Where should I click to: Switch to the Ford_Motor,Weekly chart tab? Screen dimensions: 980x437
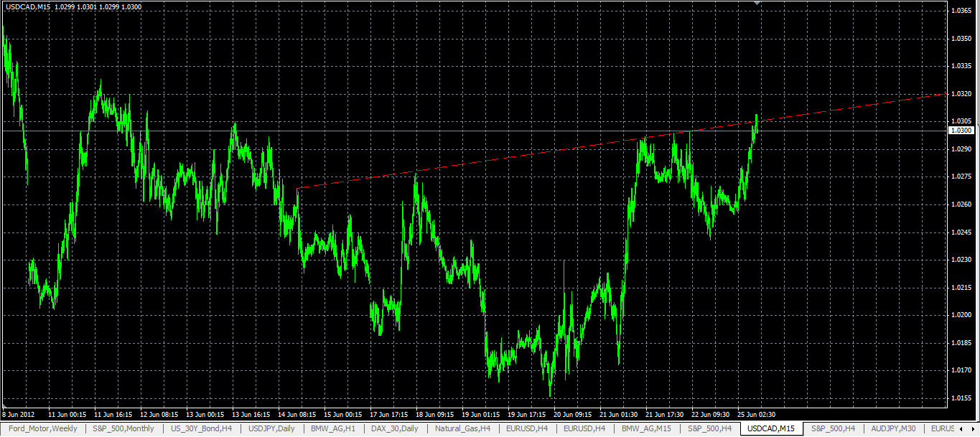(x=43, y=428)
